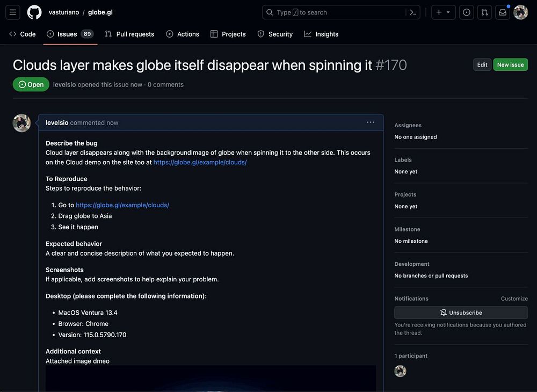
Task: Unsubscribe from issue notifications
Action: coord(461,313)
